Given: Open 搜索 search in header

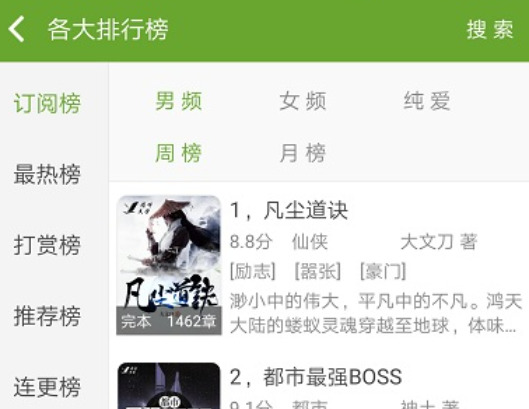Looking at the screenshot, I should coord(490,30).
